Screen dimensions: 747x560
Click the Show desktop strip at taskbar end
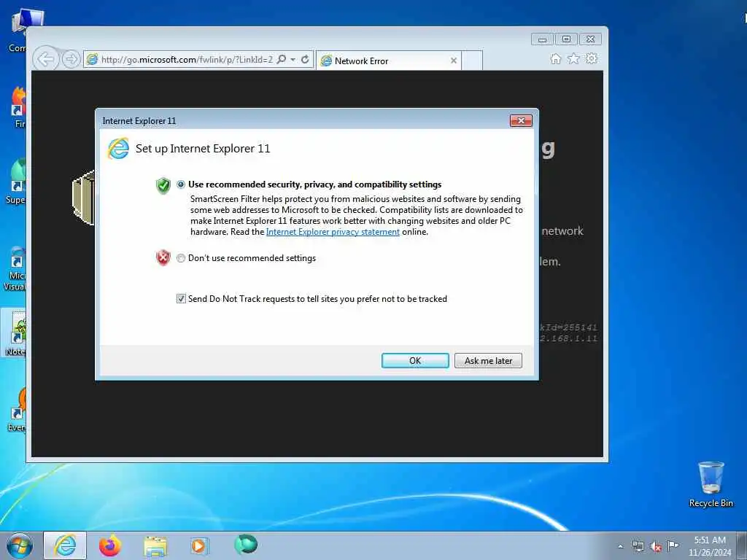[742, 545]
